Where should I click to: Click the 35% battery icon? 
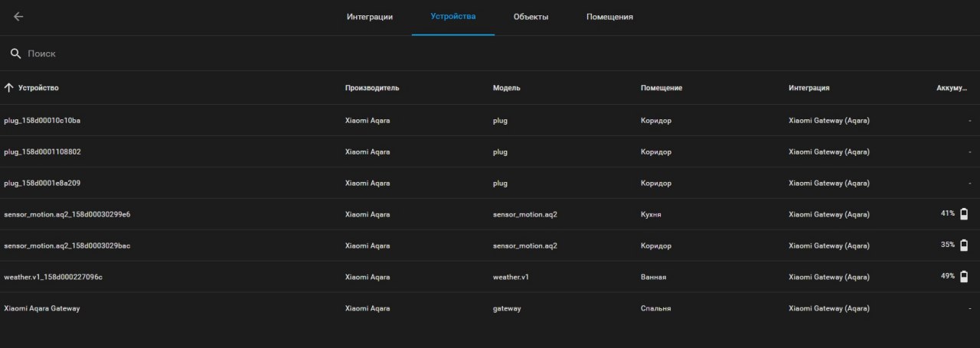tap(964, 246)
